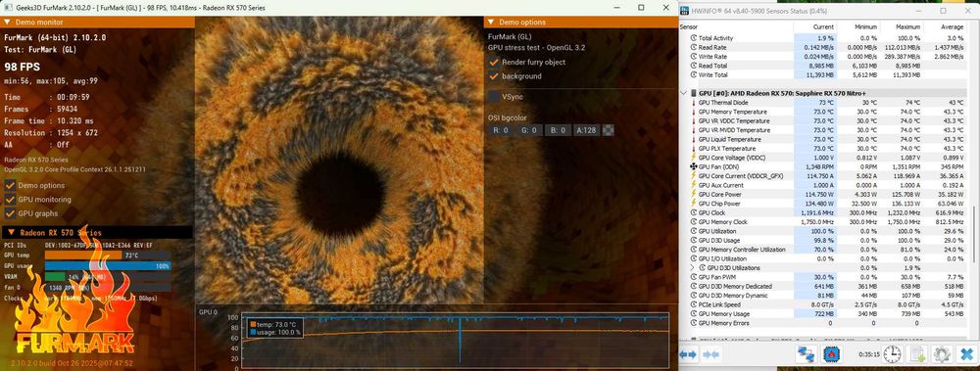Click icon beside GPU Memory Errors row
This screenshot has width=980, height=371.
point(693,323)
